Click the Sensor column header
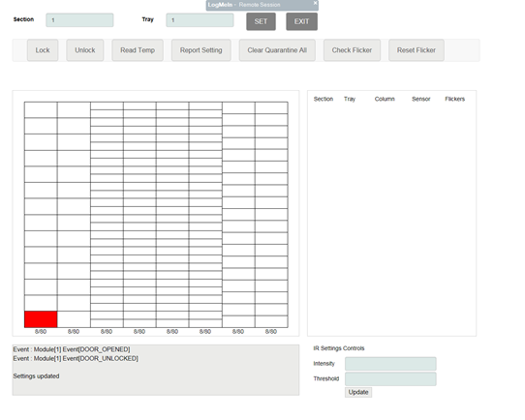The width and height of the screenshot is (525, 420). click(x=420, y=99)
